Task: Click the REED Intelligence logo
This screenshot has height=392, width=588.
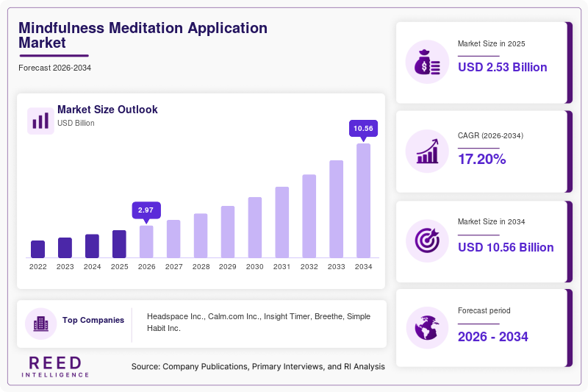Action: tap(55, 366)
